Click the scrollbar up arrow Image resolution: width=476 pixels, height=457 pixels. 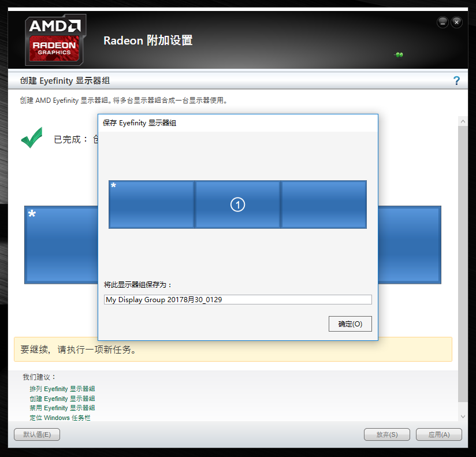pos(463,121)
